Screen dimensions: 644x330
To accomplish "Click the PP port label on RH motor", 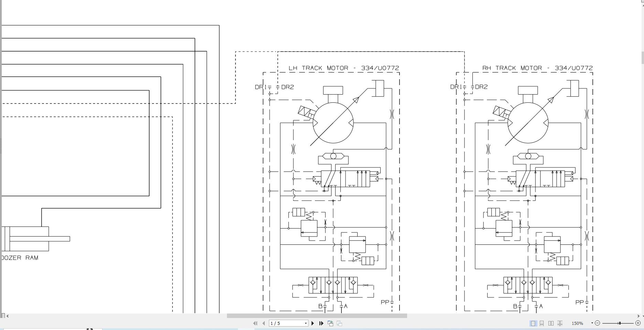I will (580, 302).
